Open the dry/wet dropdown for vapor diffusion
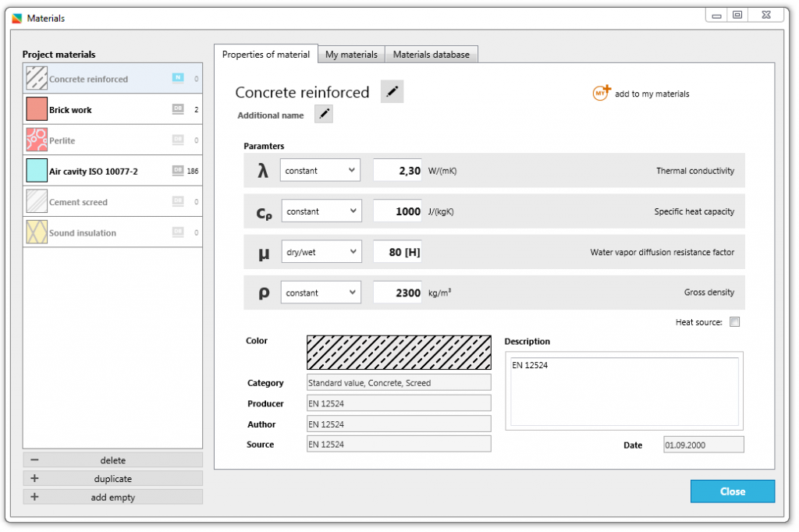799x532 pixels. [320, 251]
